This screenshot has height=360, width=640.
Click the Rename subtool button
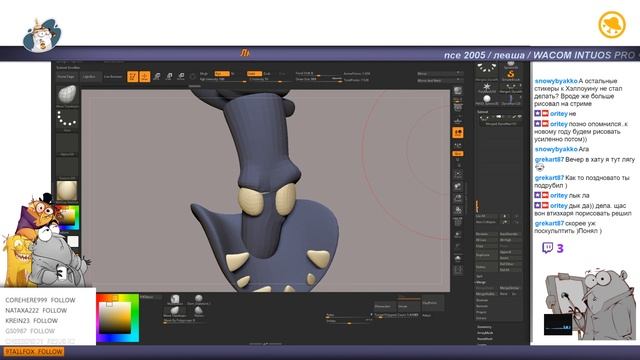click(486, 234)
